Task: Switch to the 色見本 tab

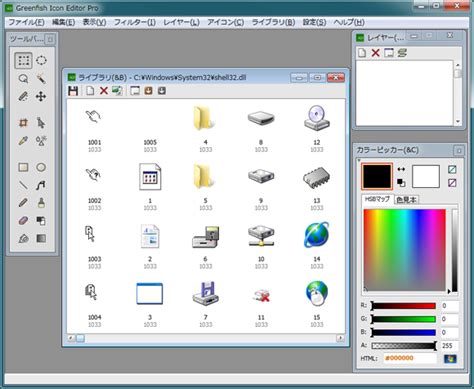Action: point(406,200)
